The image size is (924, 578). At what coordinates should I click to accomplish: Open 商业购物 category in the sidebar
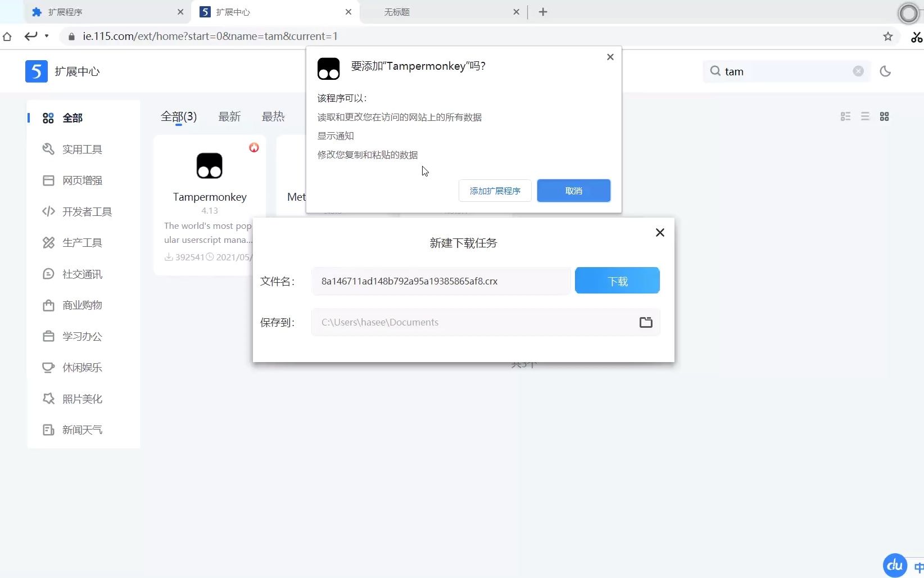pyautogui.click(x=83, y=305)
